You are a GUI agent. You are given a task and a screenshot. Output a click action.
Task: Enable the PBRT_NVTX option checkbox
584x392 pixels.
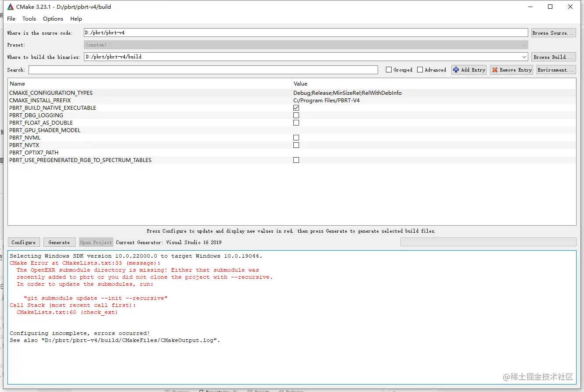click(296, 145)
